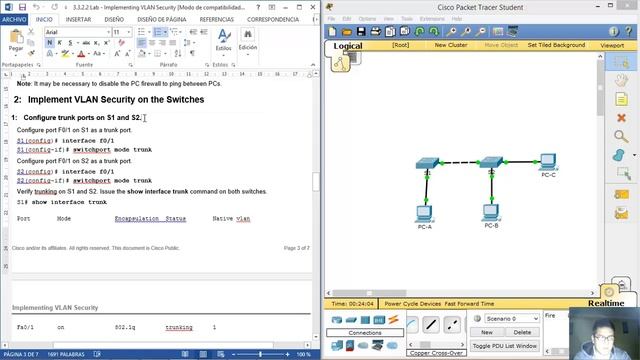Click Packet Tracer Zoom In magnifier
640x360 pixels.
[451, 32]
